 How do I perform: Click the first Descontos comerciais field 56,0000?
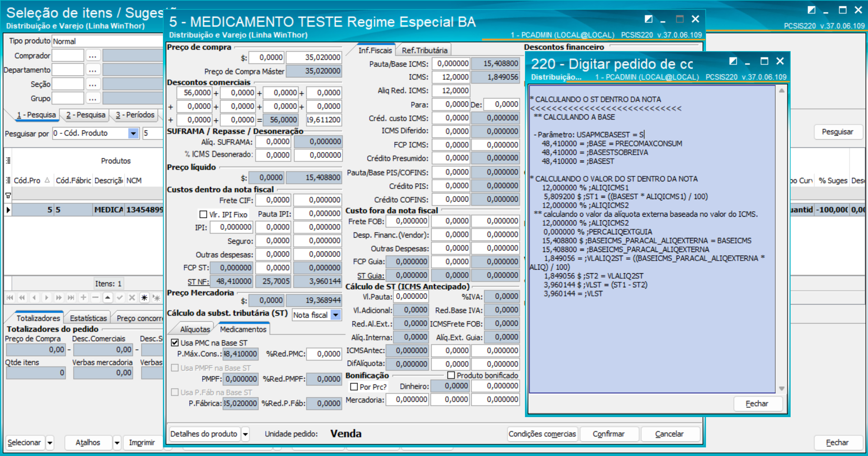194,93
